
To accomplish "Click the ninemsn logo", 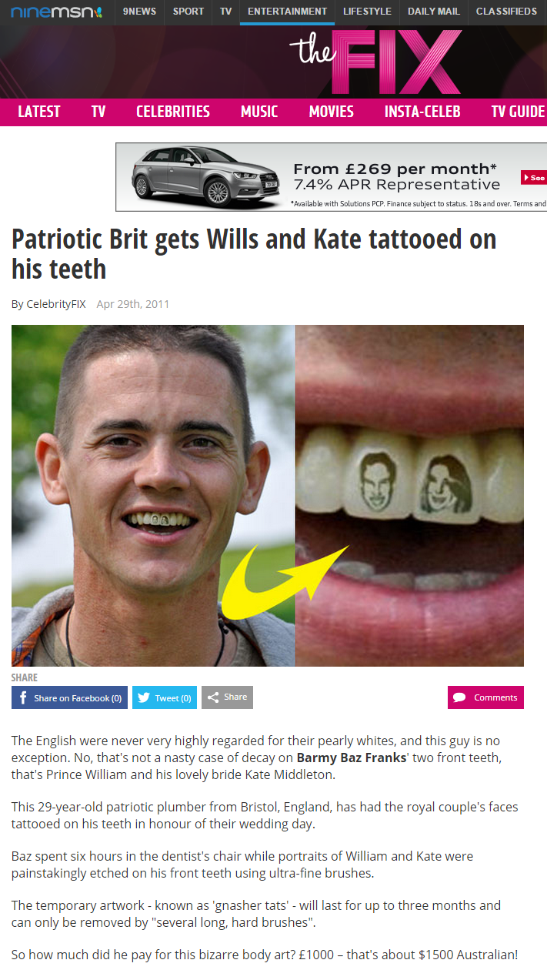I will coord(56,12).
